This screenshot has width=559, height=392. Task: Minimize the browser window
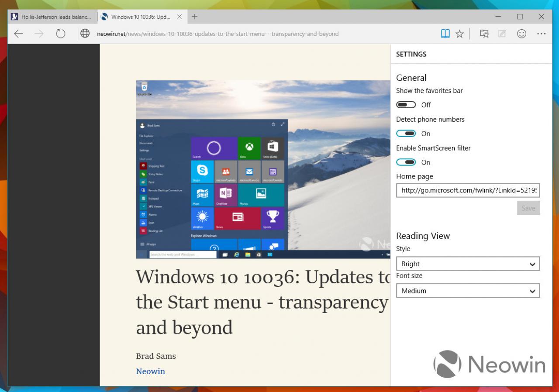tap(498, 17)
